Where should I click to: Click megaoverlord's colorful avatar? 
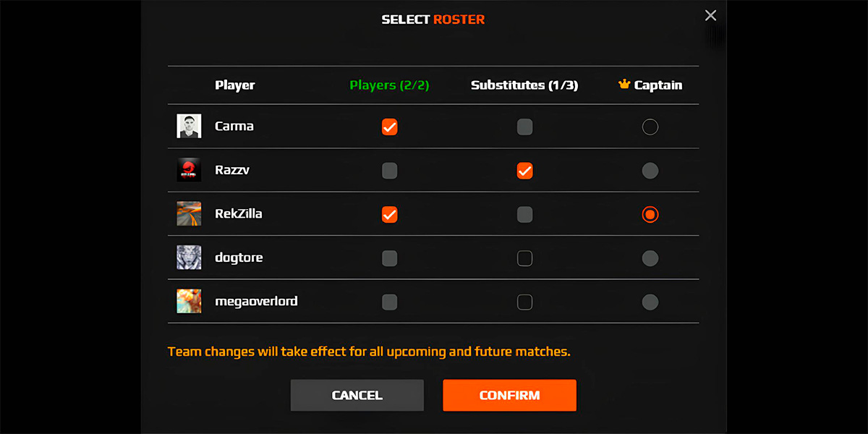click(189, 301)
